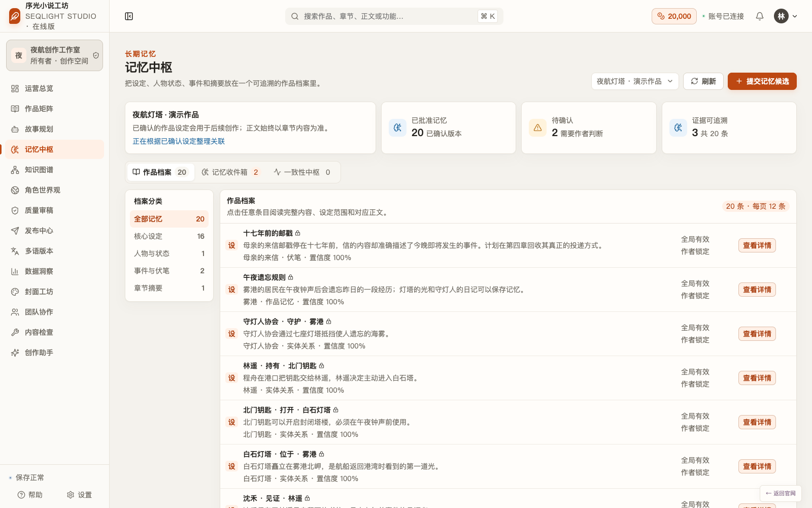Image resolution: width=812 pixels, height=508 pixels.
Task: Switch to 记忆收件箱 tab
Action: [230, 172]
